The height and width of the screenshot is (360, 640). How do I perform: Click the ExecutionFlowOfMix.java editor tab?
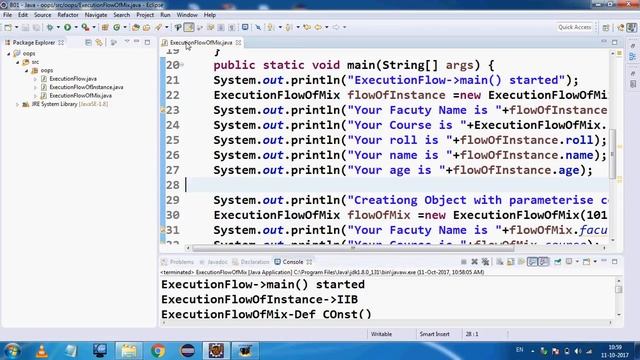tap(201, 42)
